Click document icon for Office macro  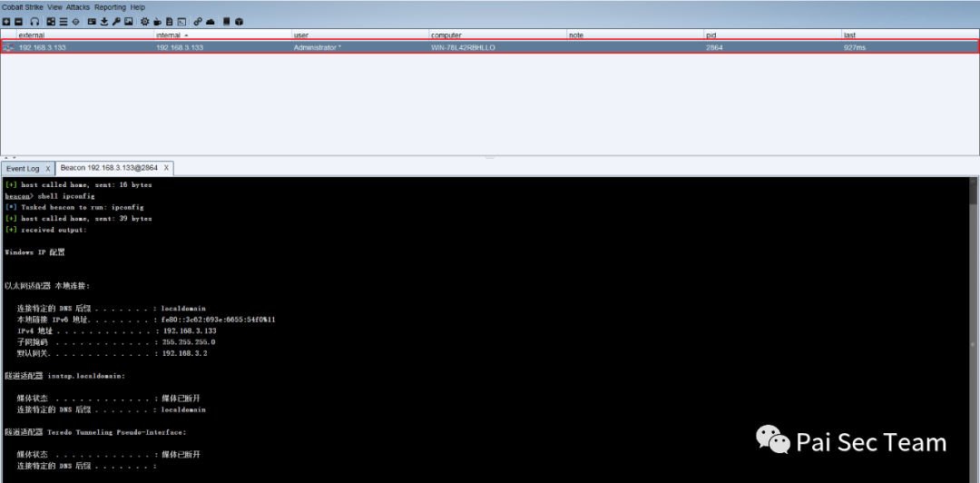[170, 21]
